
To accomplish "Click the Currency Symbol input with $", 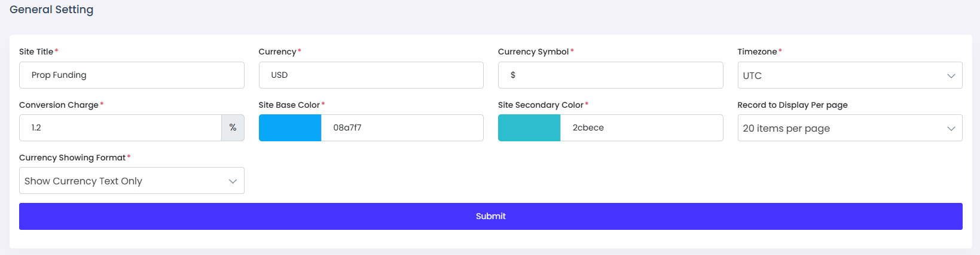I will (610, 75).
